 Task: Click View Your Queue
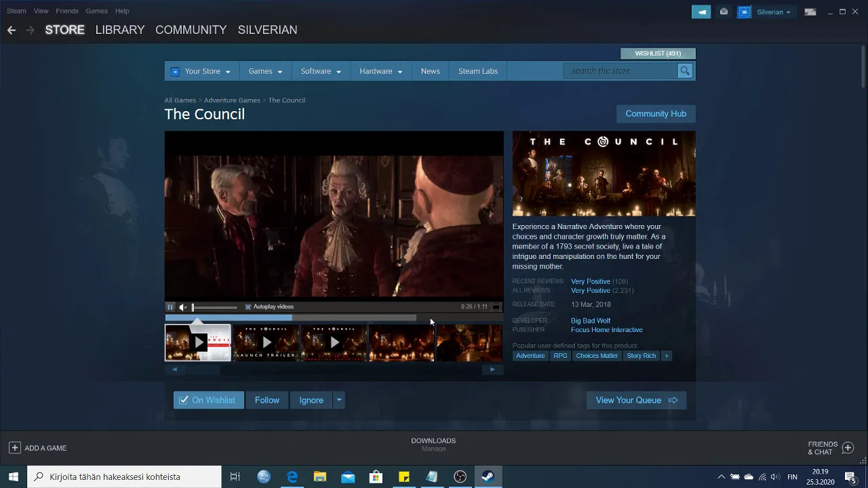point(637,400)
